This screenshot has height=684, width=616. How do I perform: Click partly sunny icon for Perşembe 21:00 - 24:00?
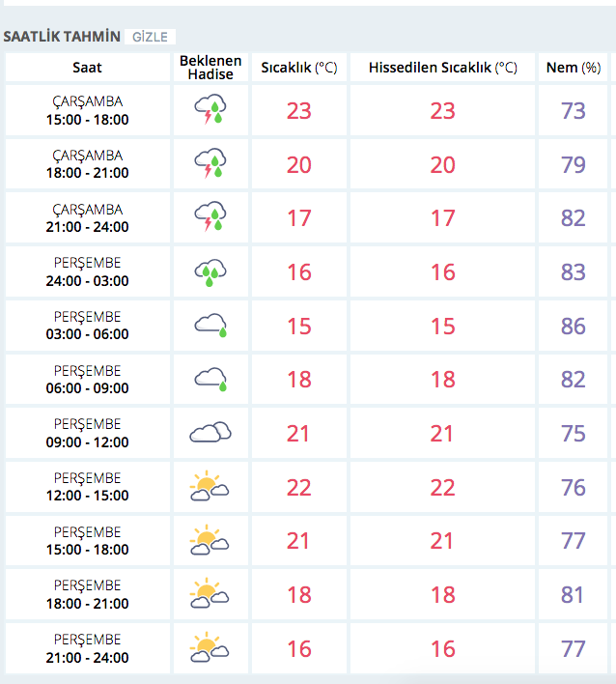coord(210,648)
